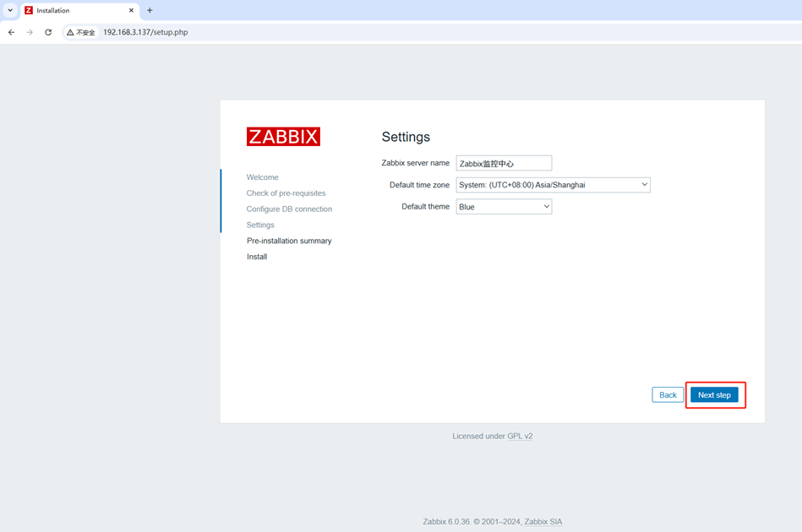This screenshot has height=532, width=802.
Task: Open the Default time zone dropdown
Action: 553,184
